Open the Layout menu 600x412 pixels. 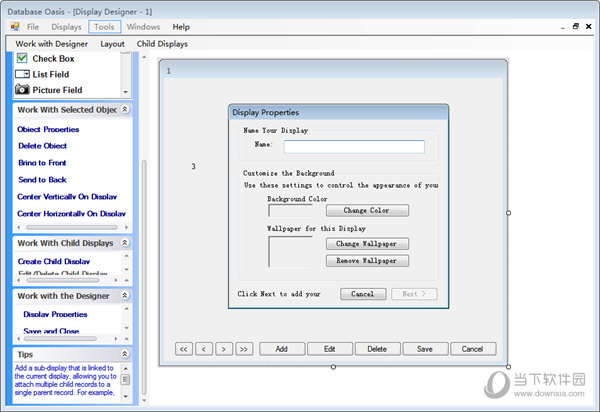click(112, 44)
